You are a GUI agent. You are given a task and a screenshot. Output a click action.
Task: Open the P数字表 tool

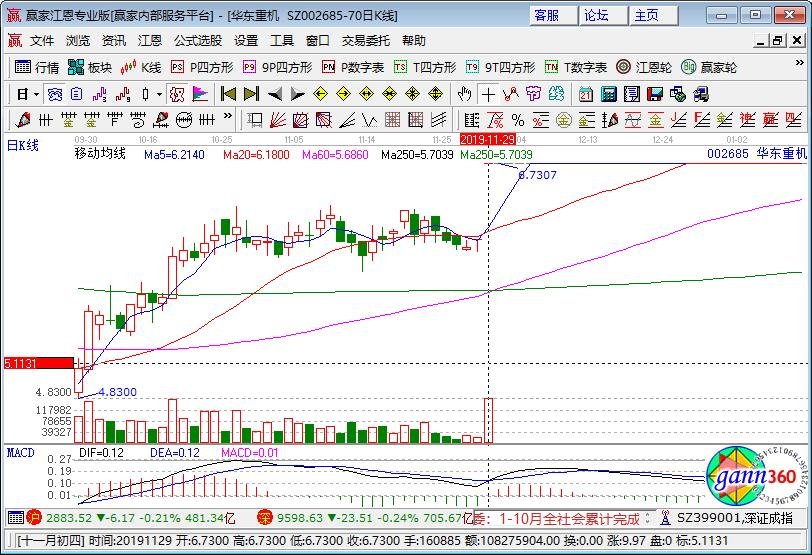tap(353, 67)
